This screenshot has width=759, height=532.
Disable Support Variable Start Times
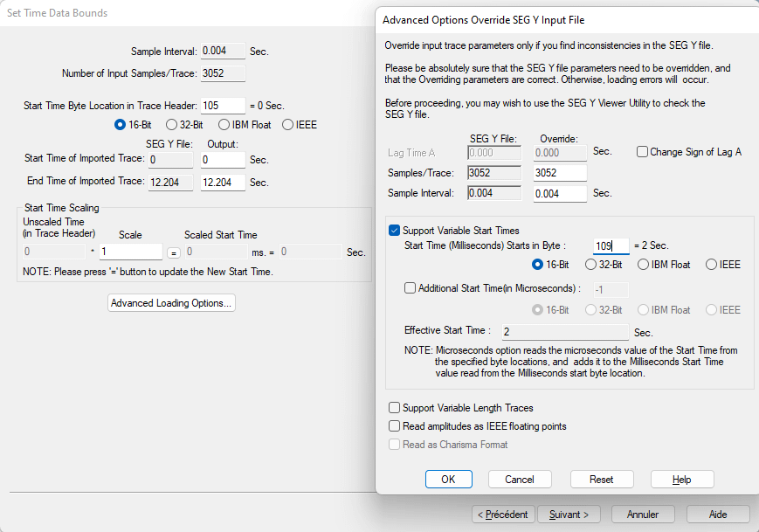395,231
